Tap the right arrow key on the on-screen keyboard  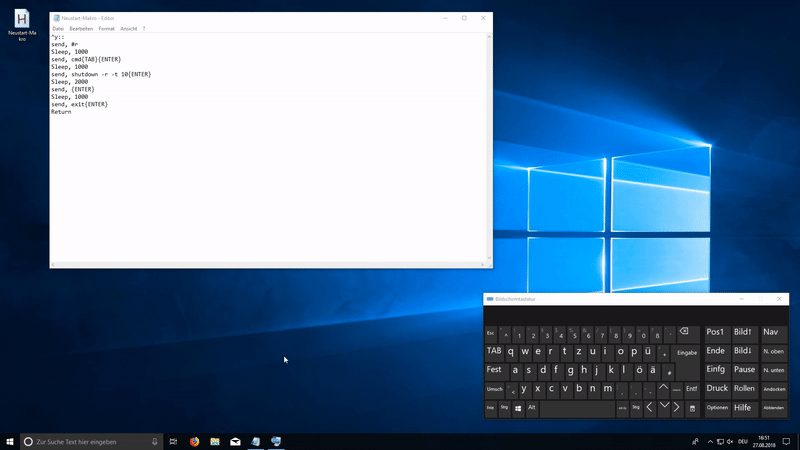pos(677,408)
